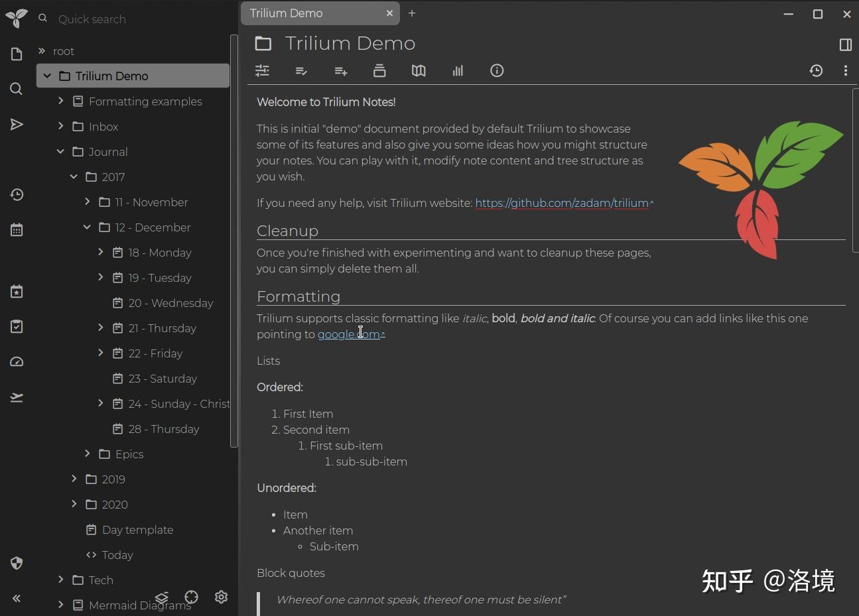Open Recent Changes from the left sidebar

pos(16,194)
